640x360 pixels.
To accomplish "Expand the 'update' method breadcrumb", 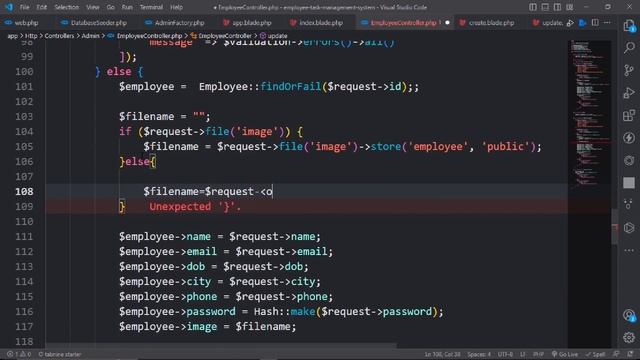I will click(273, 36).
